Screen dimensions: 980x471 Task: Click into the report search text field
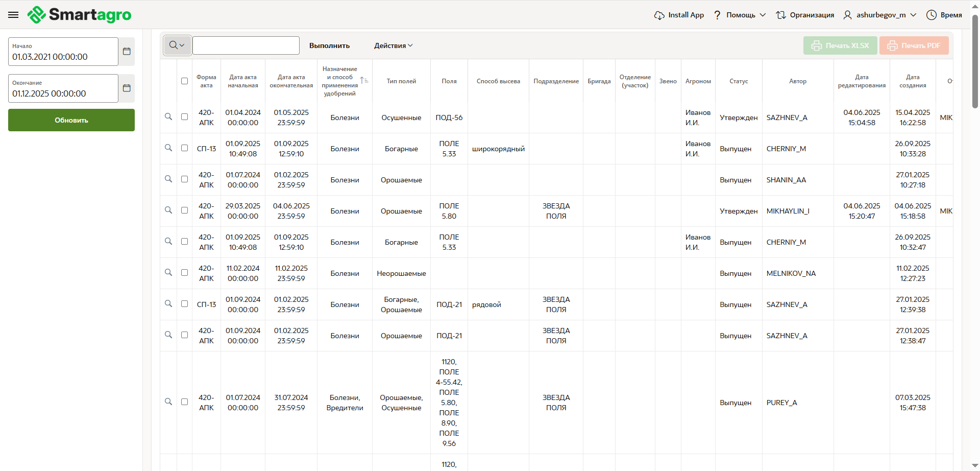pyautogui.click(x=246, y=45)
